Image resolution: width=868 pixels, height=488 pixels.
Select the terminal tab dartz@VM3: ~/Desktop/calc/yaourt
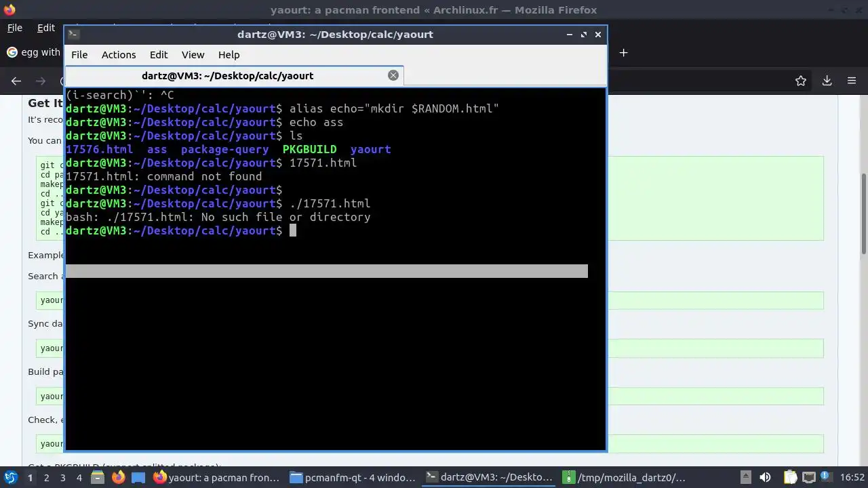[234, 75]
